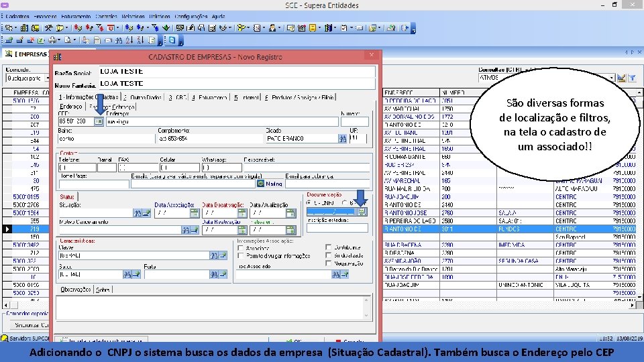Click the Setor search binoculars icon
Screen dimensions: 644x362
(x=127, y=274)
